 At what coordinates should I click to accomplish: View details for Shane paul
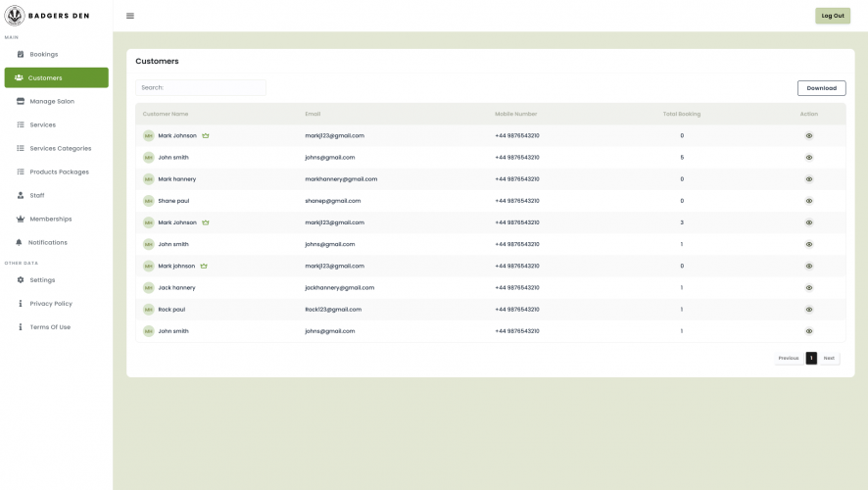pyautogui.click(x=809, y=201)
